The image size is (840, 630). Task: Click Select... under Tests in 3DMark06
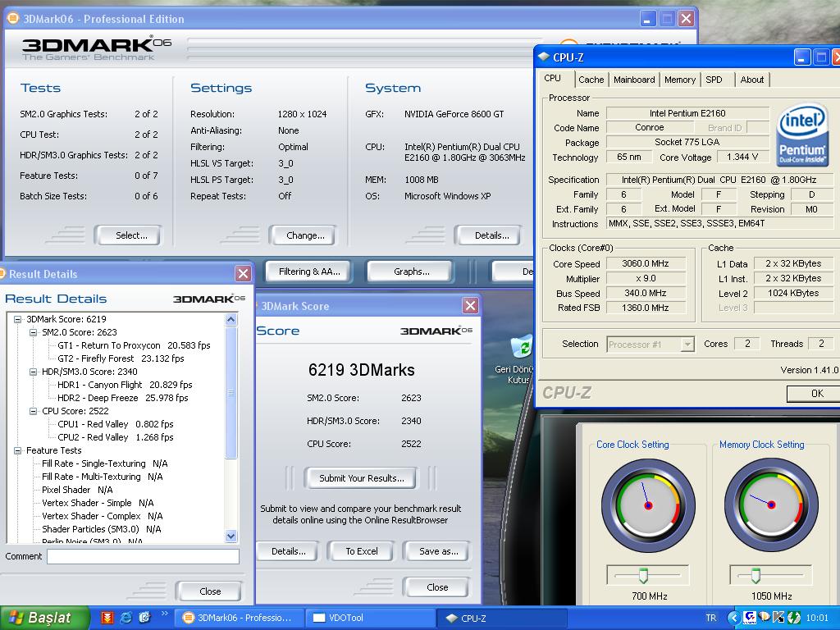coord(127,235)
